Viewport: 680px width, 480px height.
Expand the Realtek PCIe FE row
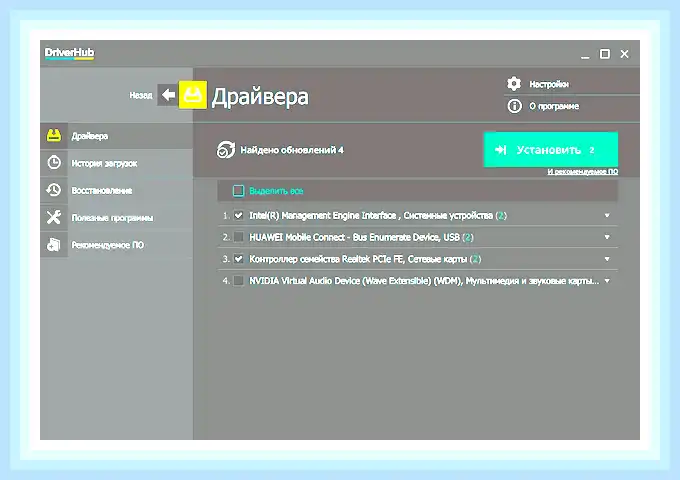[607, 259]
